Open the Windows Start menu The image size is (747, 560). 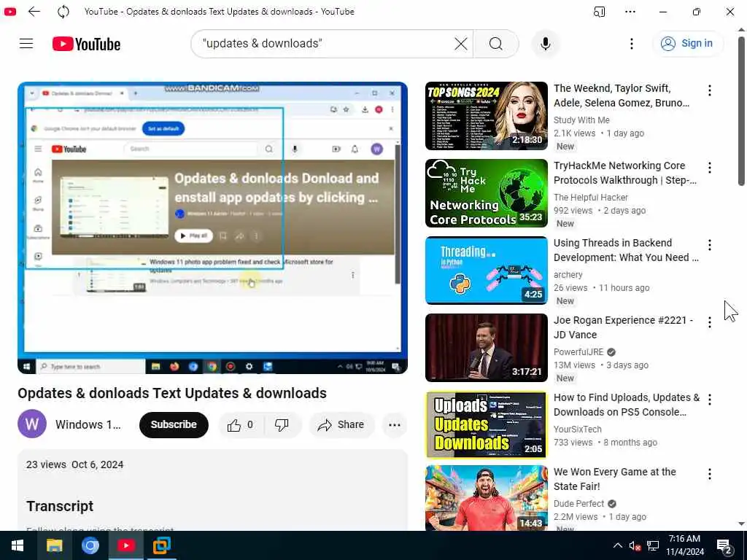click(18, 545)
